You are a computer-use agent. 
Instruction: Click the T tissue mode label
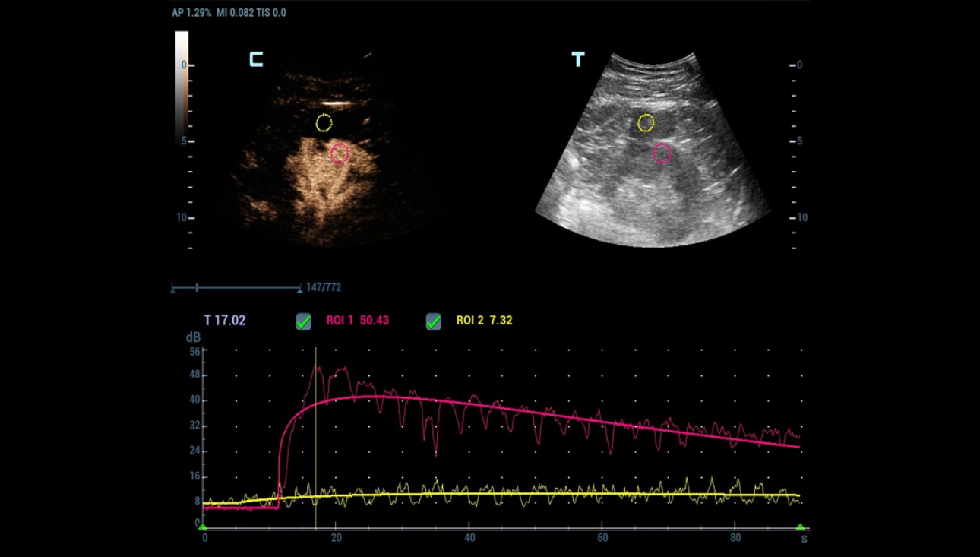[x=577, y=59]
